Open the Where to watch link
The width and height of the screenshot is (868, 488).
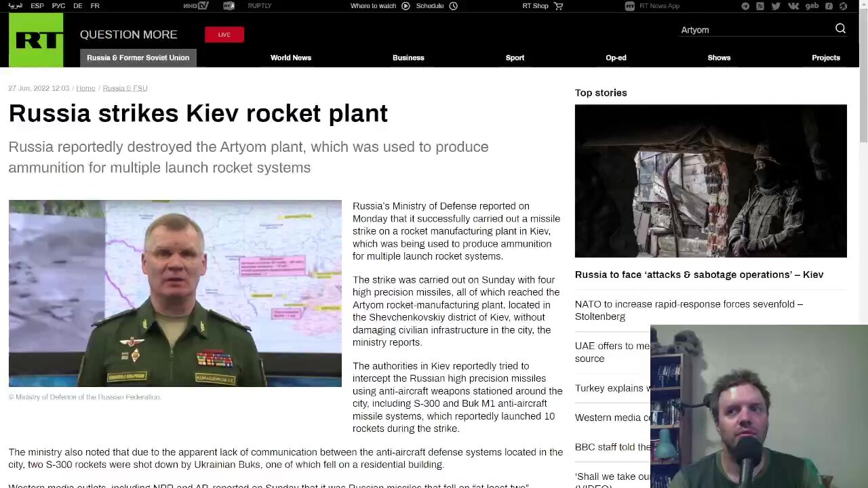[373, 6]
